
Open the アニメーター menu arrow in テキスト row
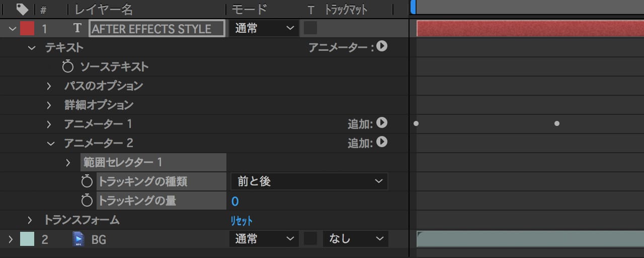tap(382, 47)
